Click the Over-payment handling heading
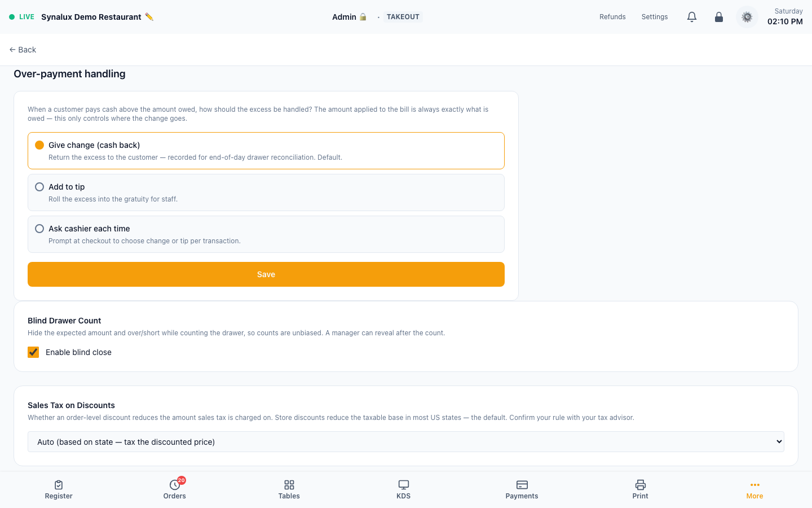 pyautogui.click(x=69, y=74)
